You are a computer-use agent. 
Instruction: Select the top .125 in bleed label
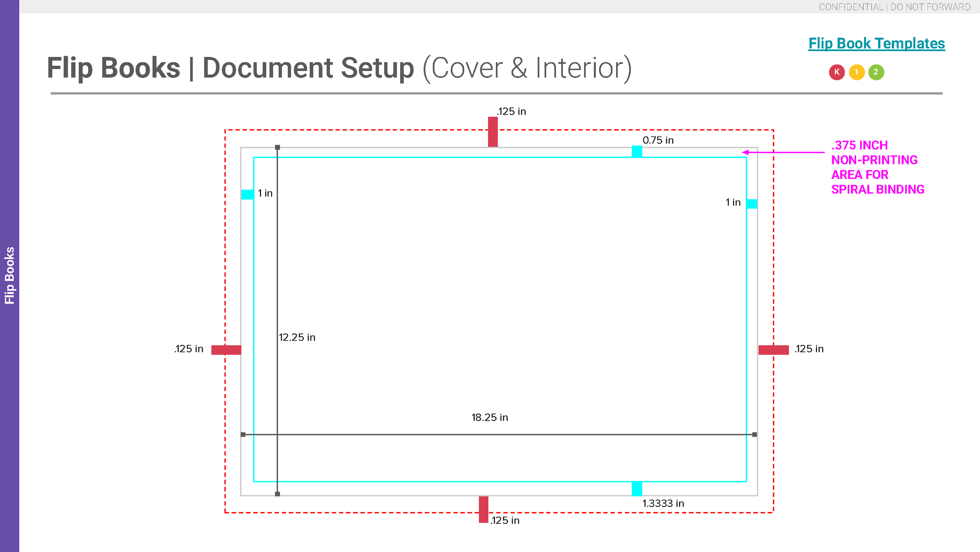click(512, 111)
